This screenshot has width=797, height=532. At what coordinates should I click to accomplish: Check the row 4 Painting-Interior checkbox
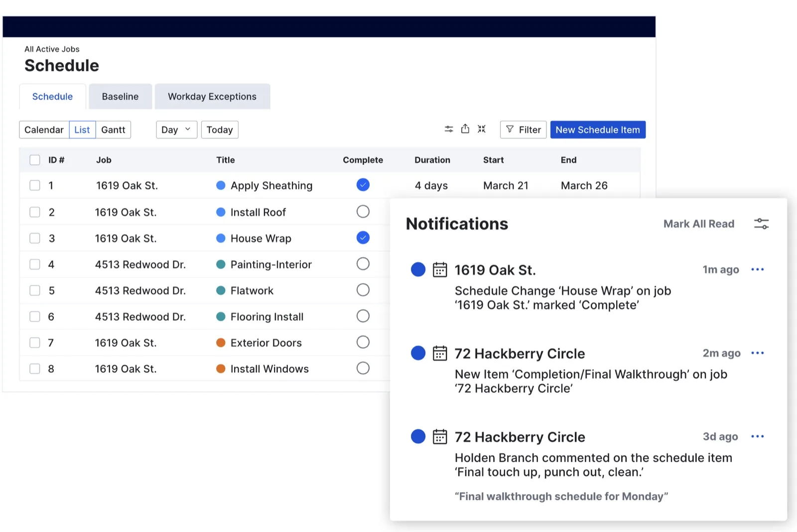35,264
